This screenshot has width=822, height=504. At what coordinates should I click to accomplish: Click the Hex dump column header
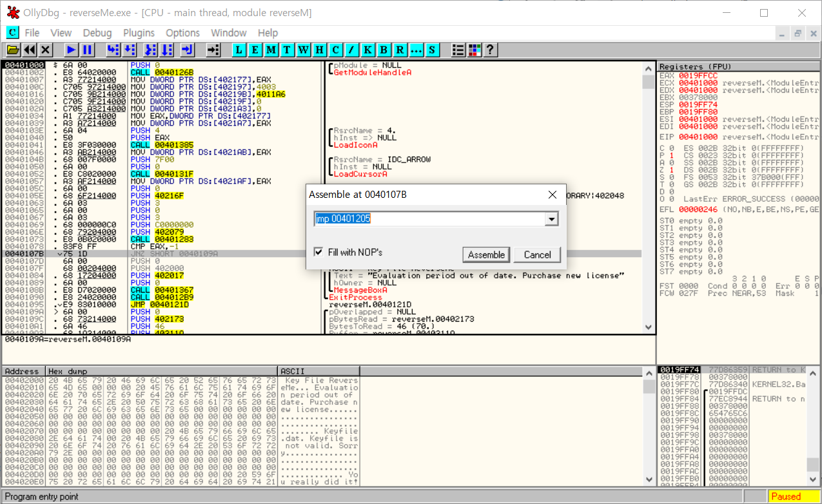tap(162, 371)
